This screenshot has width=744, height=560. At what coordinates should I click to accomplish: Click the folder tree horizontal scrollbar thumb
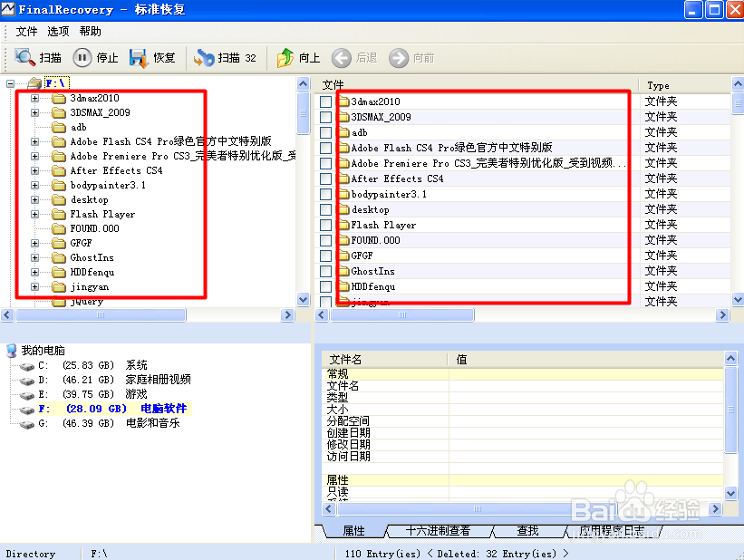click(x=100, y=315)
